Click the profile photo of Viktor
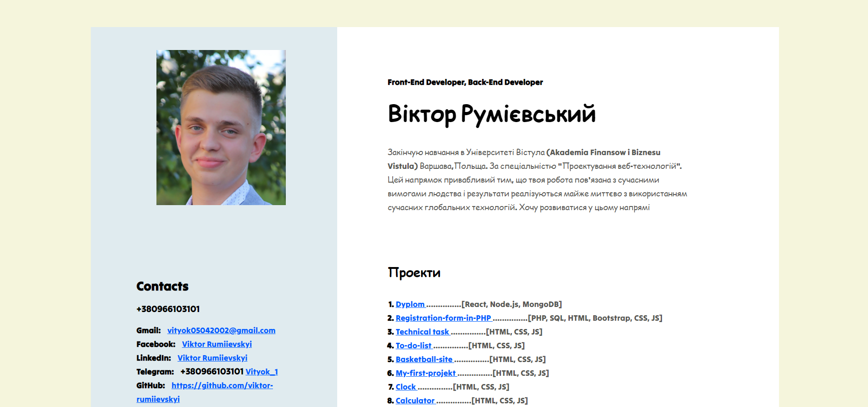Screen dimensions: 868x407 (221, 128)
